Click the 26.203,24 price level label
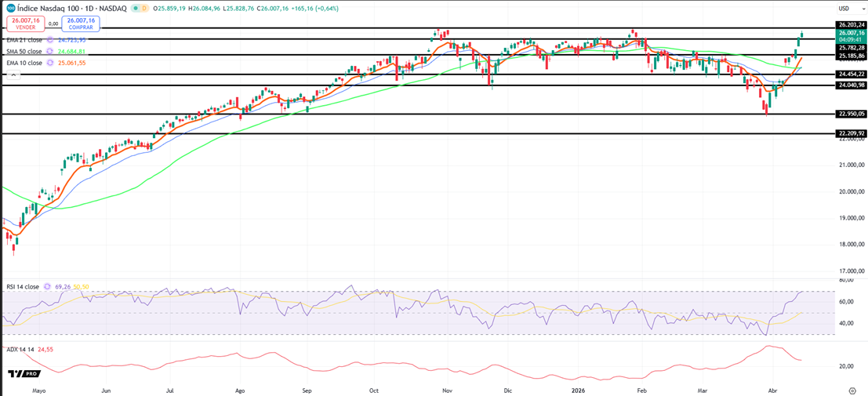868x396 pixels. 852,25
